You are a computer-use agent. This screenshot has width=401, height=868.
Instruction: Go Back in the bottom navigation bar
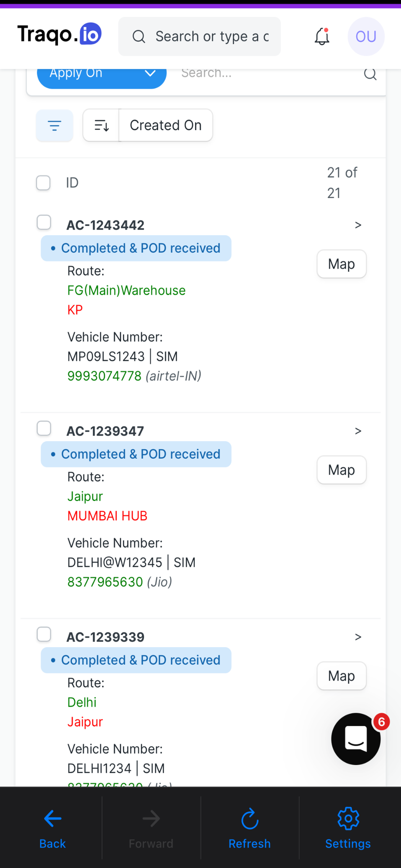click(x=53, y=828)
